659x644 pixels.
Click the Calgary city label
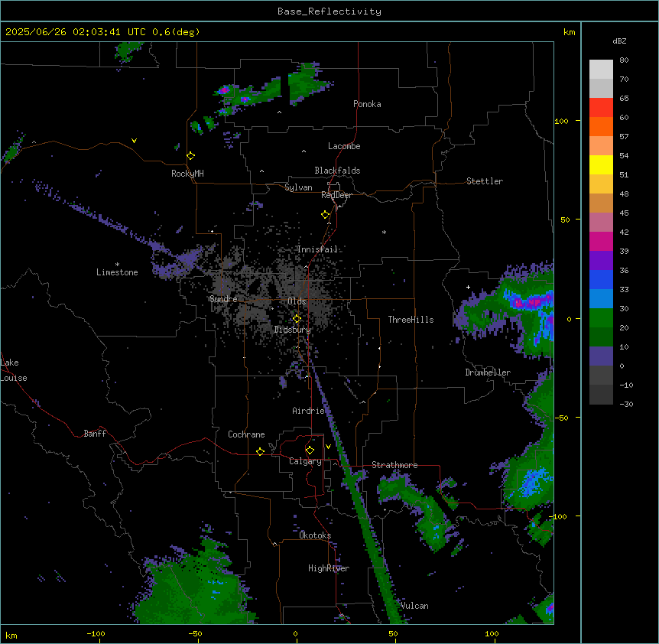pyautogui.click(x=306, y=461)
